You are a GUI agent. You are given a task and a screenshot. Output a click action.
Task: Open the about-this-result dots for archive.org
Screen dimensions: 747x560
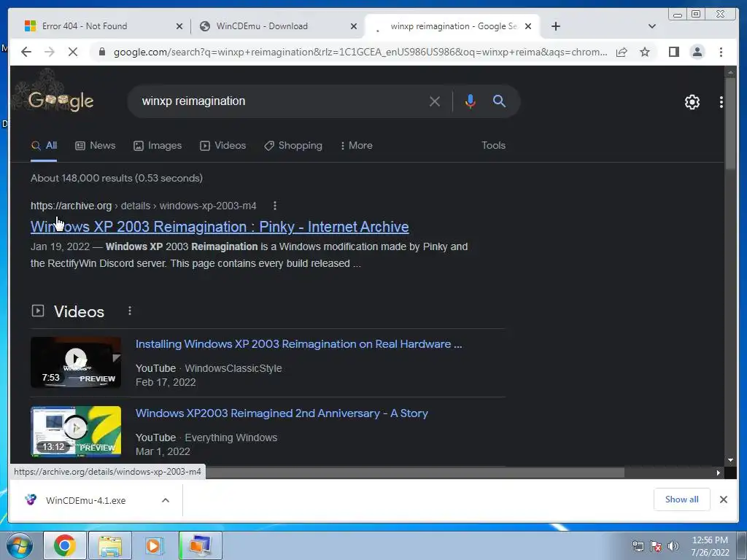pyautogui.click(x=274, y=206)
